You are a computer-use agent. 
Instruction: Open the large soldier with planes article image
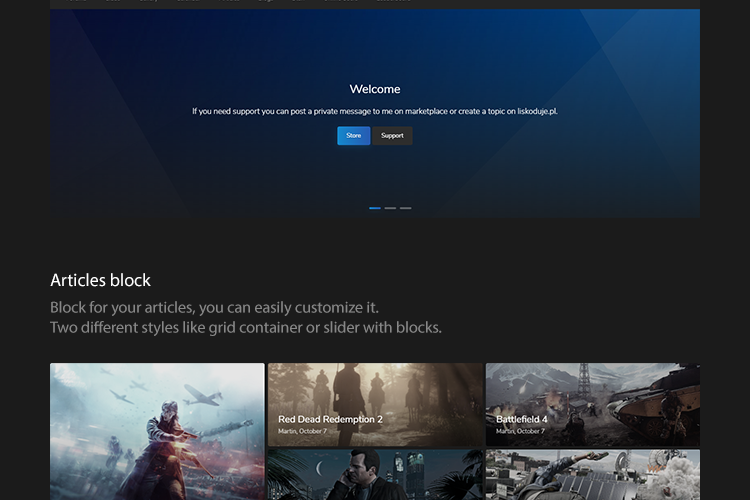pos(157,432)
